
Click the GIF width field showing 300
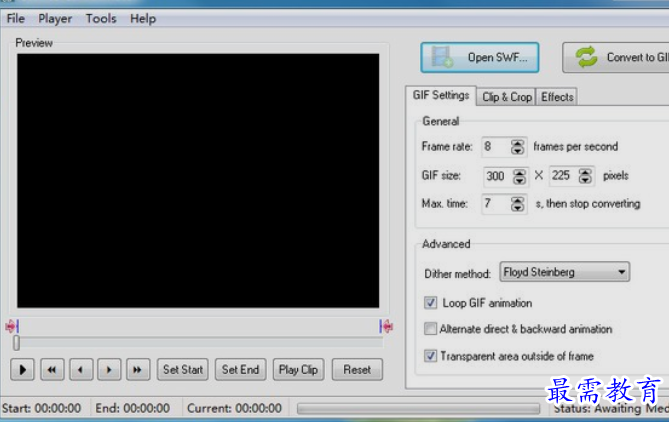click(x=498, y=176)
